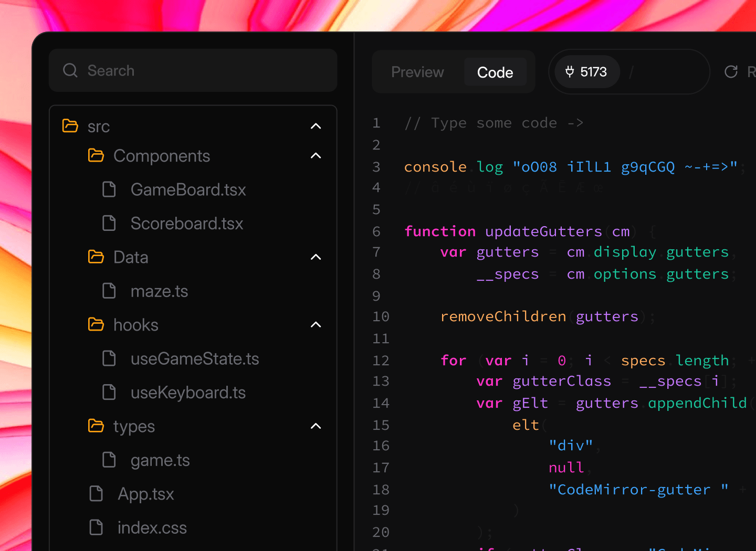This screenshot has height=551, width=756.
Task: Click the App.tsx file icon
Action: [x=97, y=493]
